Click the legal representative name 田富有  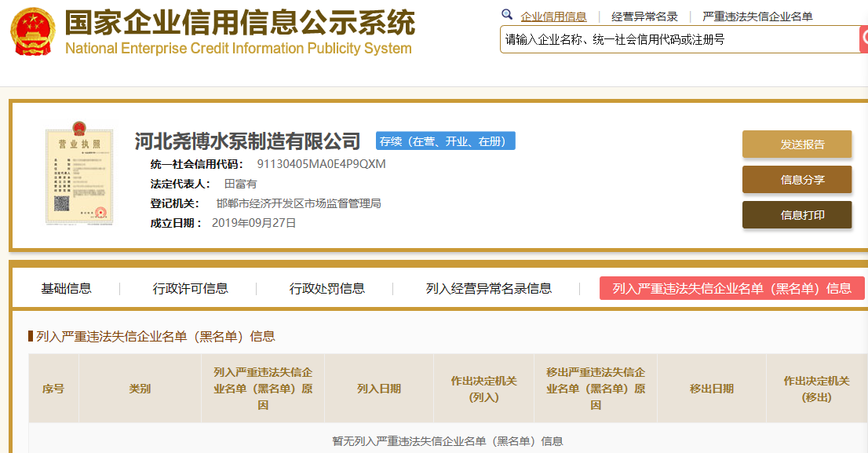[240, 184]
